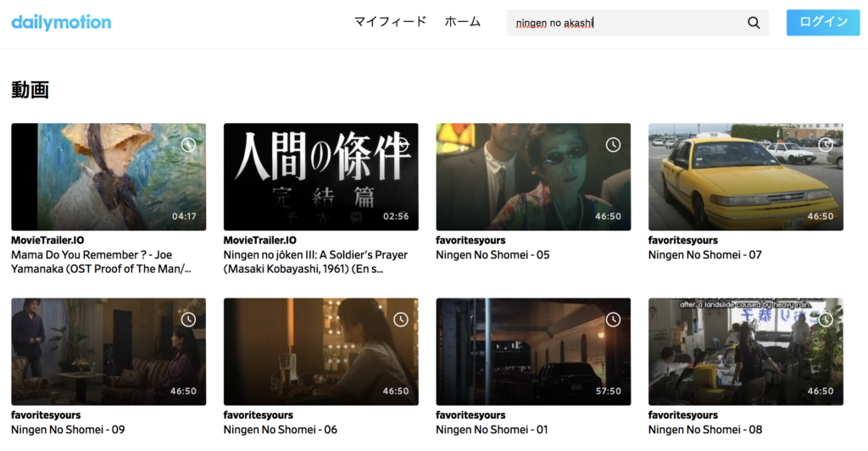The width and height of the screenshot is (868, 451).
Task: Add Ningen No Shomei - 07 to watch later
Action: point(826,145)
